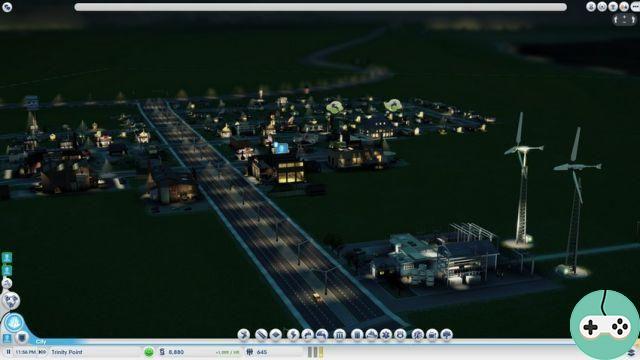Open the Water faucet menu
This screenshot has width=640, height=360.
pyautogui.click(x=308, y=335)
